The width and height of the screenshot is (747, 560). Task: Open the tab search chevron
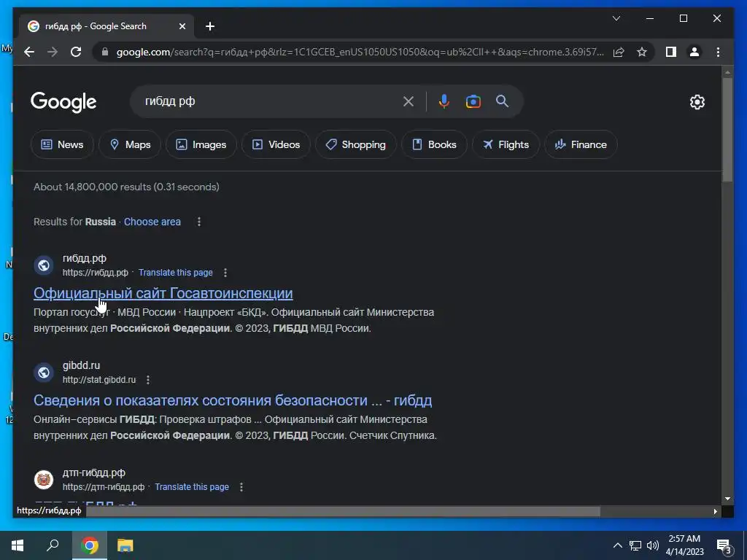click(616, 18)
